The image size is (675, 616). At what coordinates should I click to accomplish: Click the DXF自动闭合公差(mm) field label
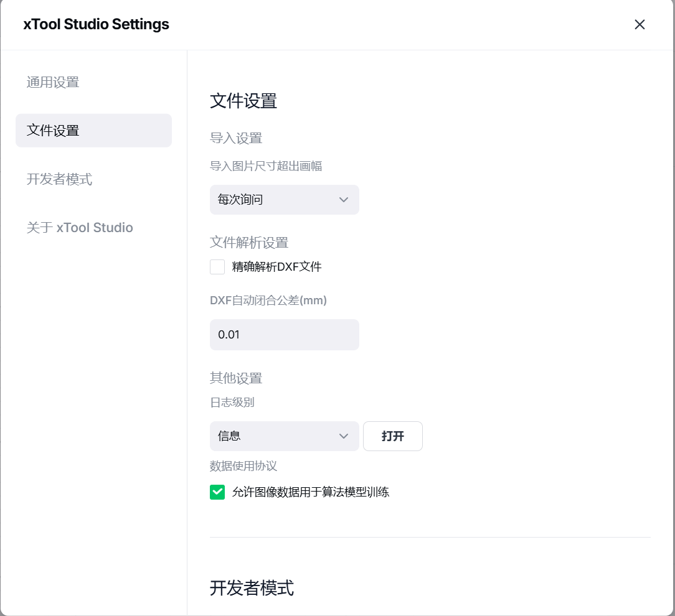(x=268, y=301)
